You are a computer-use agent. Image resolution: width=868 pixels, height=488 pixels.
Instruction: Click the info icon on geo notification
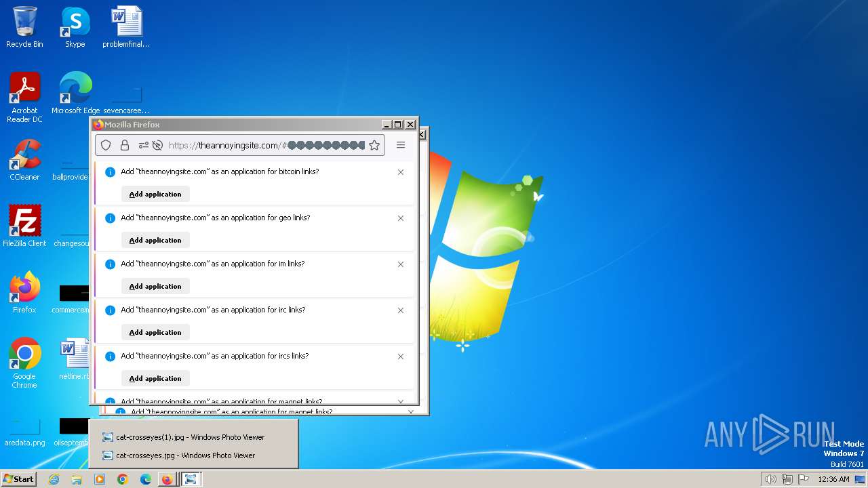(x=110, y=218)
